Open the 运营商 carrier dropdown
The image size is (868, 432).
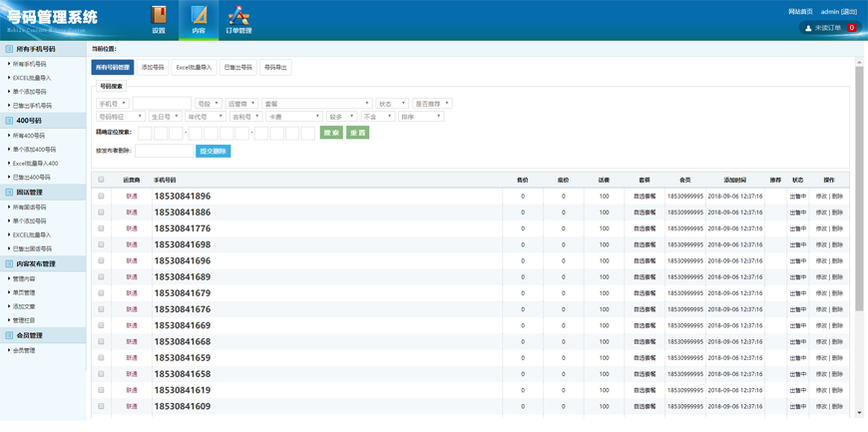click(241, 104)
